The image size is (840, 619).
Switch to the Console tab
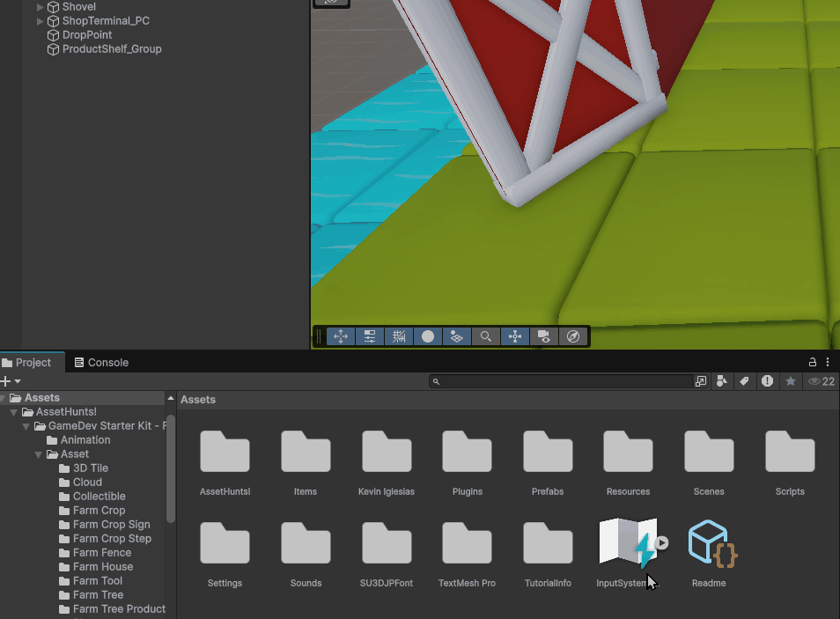tap(101, 362)
